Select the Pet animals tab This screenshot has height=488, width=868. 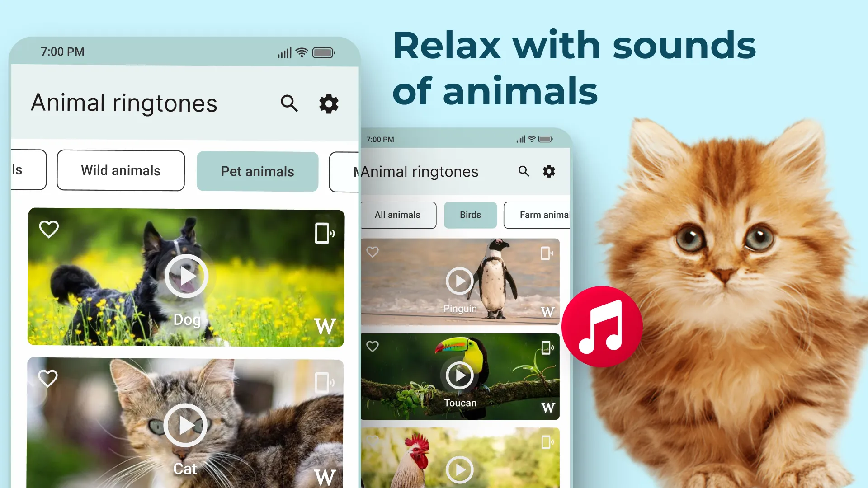click(257, 171)
